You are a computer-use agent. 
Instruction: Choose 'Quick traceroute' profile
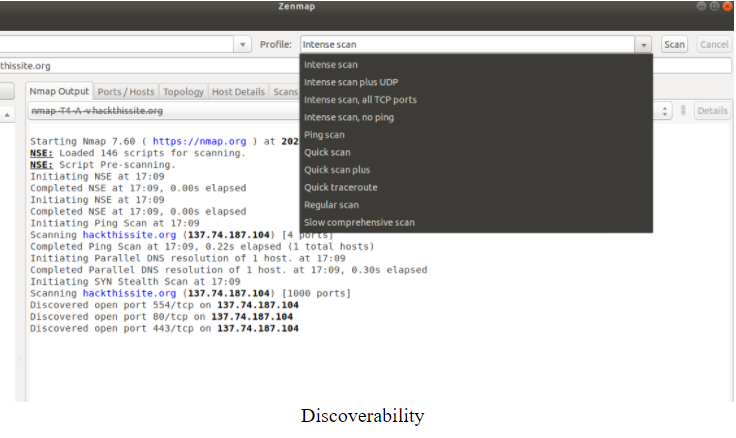tap(476, 187)
